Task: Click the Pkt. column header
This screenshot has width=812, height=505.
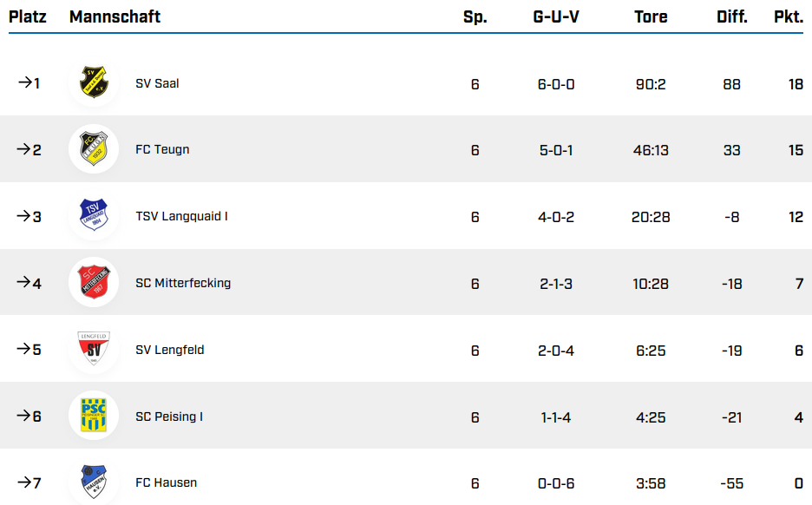Action: [x=788, y=16]
